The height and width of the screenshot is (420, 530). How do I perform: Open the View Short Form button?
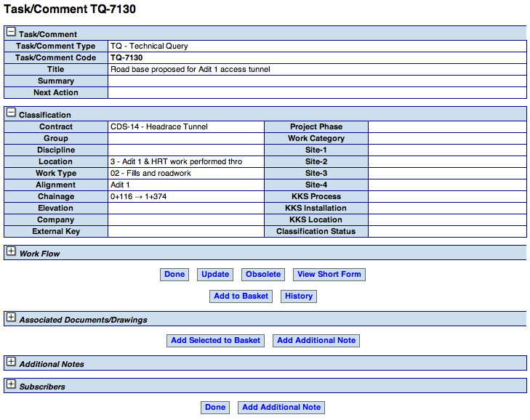329,275
